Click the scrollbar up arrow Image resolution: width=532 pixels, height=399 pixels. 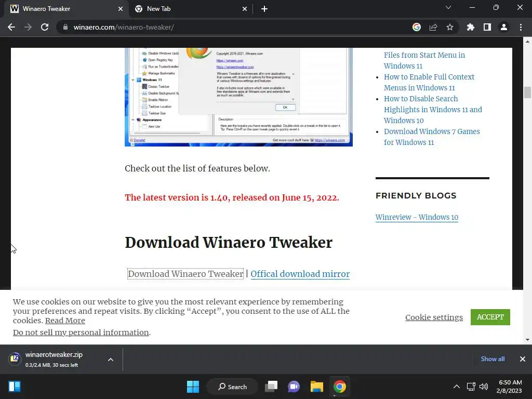[527, 42]
